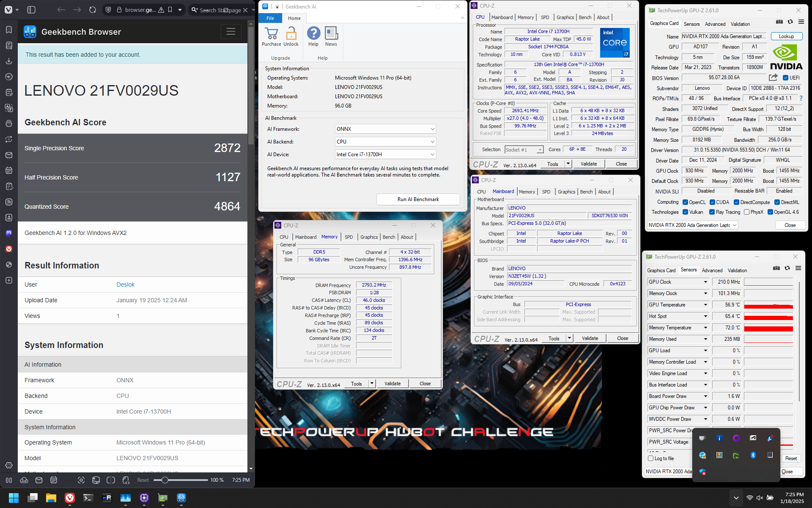Viewport: 812px width, 508px height.
Task: Click the muted volume icon in system tray
Action: [760, 498]
